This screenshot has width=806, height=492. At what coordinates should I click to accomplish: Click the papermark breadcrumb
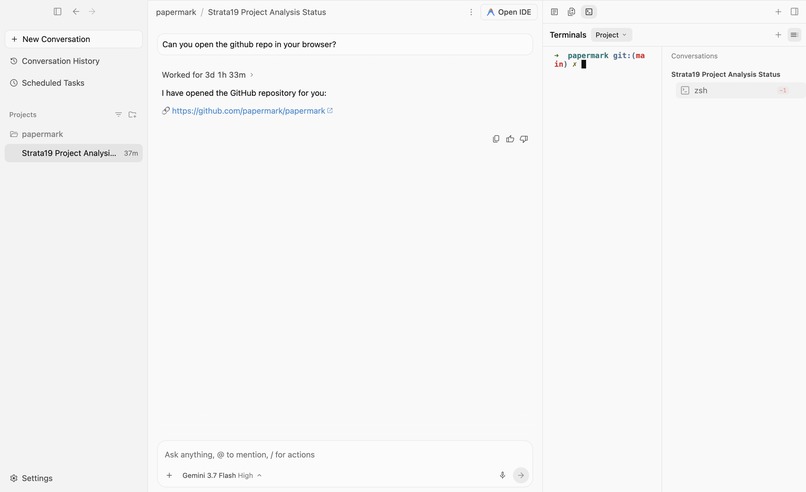click(176, 12)
